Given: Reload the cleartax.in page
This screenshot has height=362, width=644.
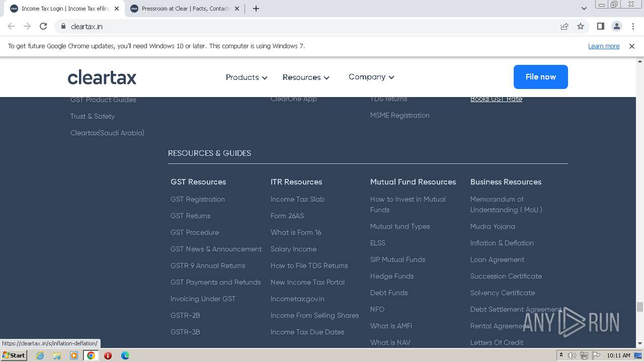Looking at the screenshot, I should click(43, 26).
